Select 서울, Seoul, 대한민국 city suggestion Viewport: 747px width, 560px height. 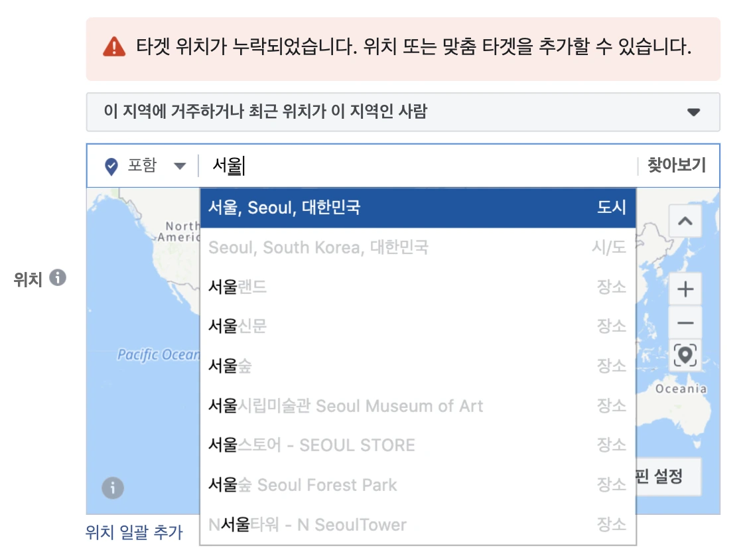(x=418, y=208)
